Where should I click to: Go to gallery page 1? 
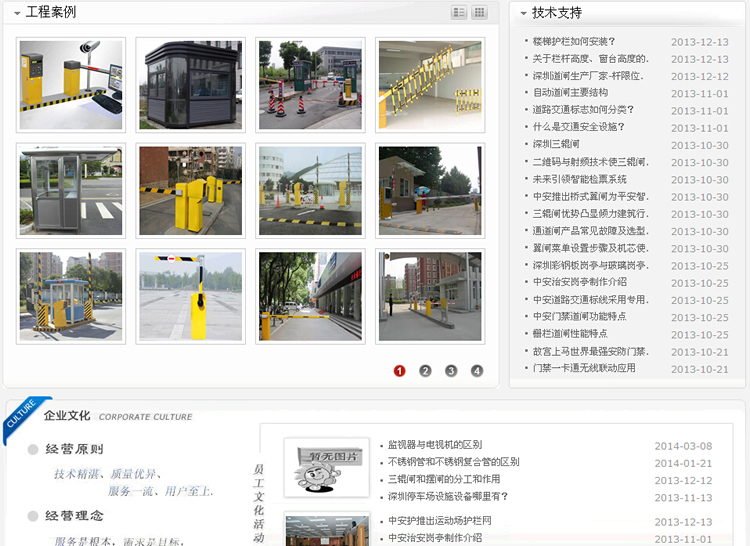[x=399, y=371]
